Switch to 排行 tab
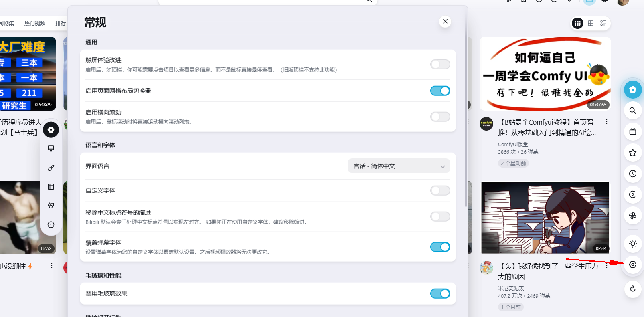The image size is (644, 317). click(x=61, y=23)
